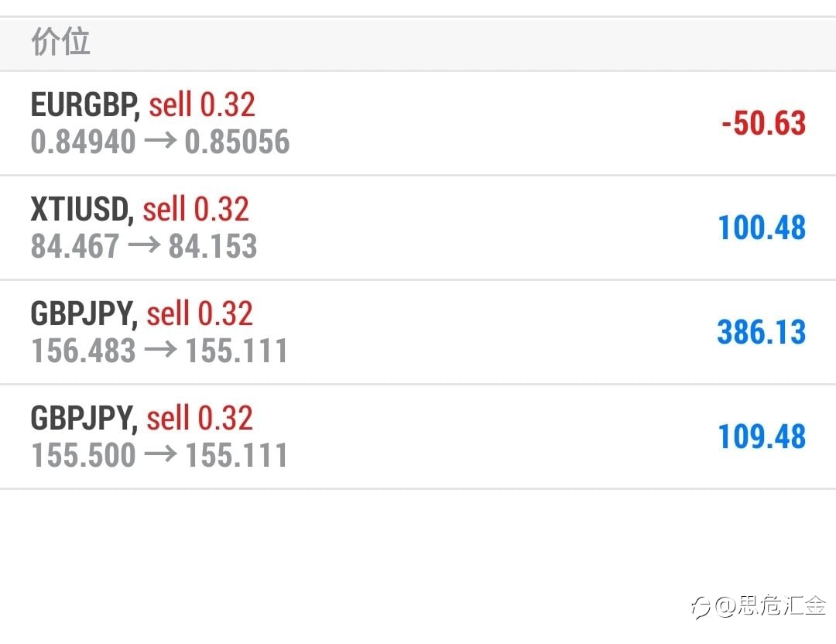The width and height of the screenshot is (836, 644).
Task: Click the 100.48 profit value
Action: tap(762, 228)
